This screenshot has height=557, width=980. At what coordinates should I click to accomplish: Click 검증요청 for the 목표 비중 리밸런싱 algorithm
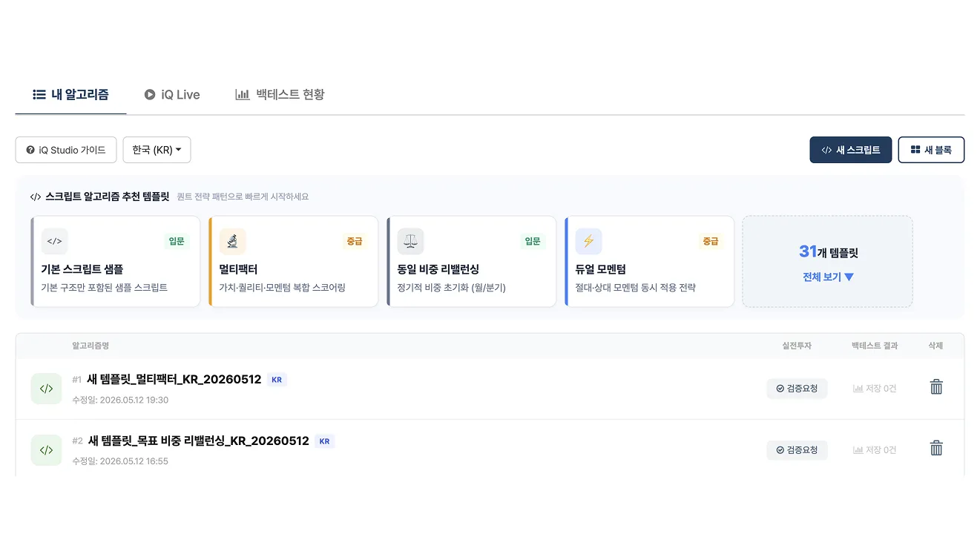(797, 450)
